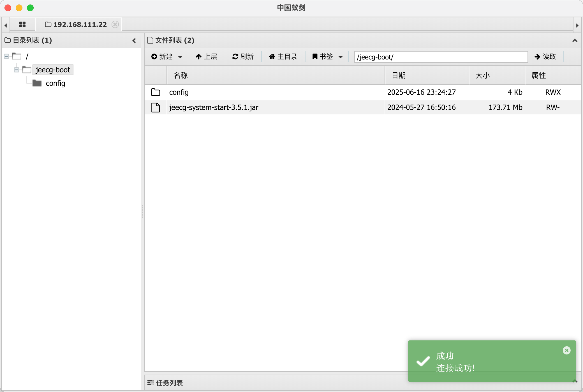This screenshot has height=392, width=583.
Task: Click the Refresh (刷新) button
Action: pyautogui.click(x=243, y=57)
